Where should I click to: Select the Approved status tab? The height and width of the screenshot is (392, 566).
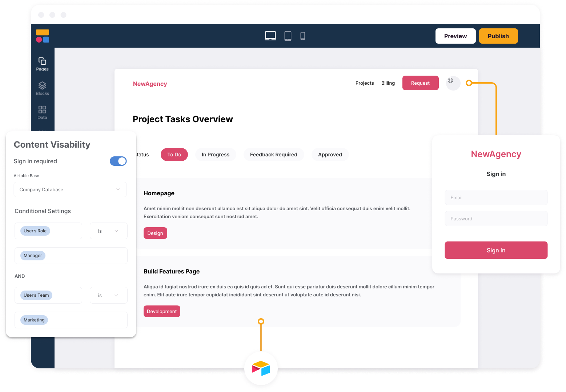(330, 155)
